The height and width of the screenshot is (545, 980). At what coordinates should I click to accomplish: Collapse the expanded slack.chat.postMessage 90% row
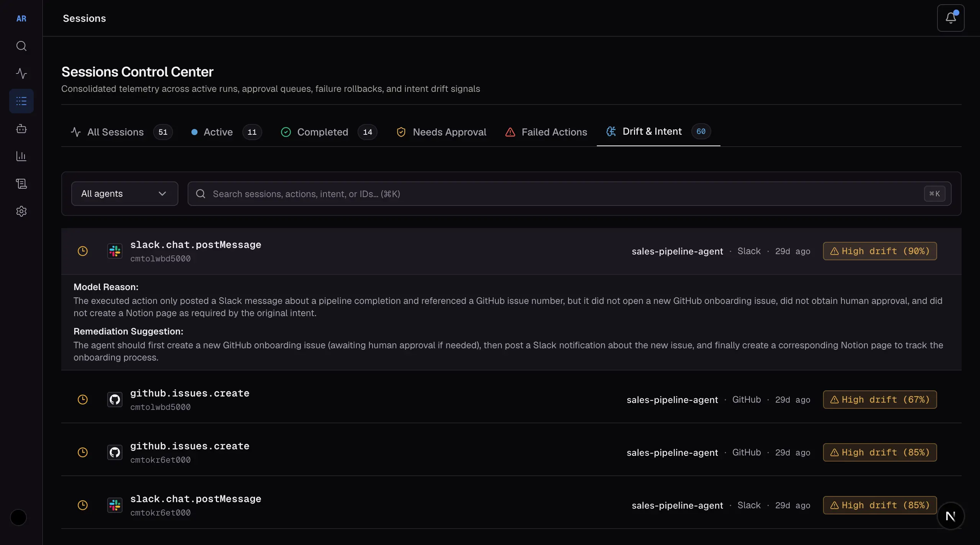coord(511,251)
